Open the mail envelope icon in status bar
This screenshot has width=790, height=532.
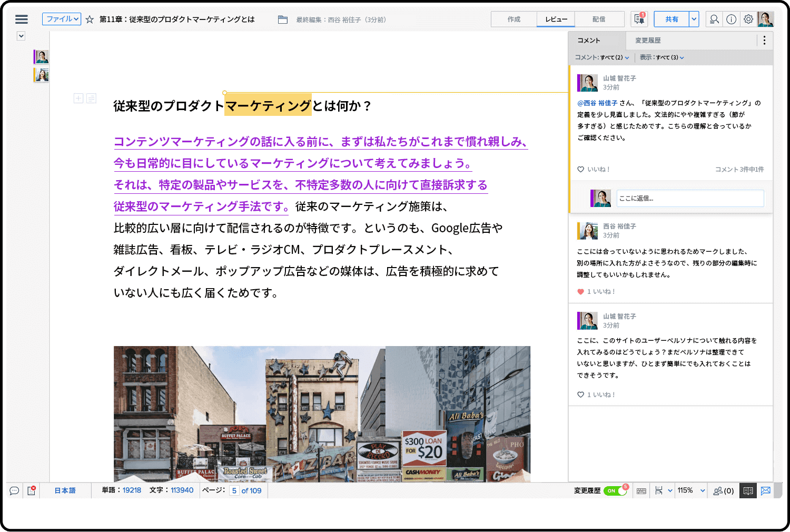tap(766, 490)
